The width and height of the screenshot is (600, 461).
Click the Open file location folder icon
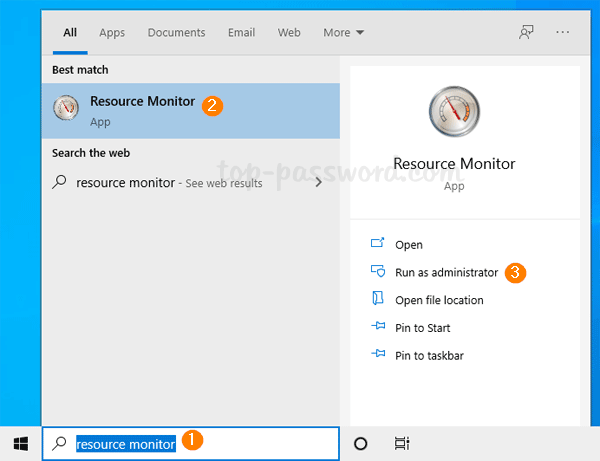click(378, 300)
